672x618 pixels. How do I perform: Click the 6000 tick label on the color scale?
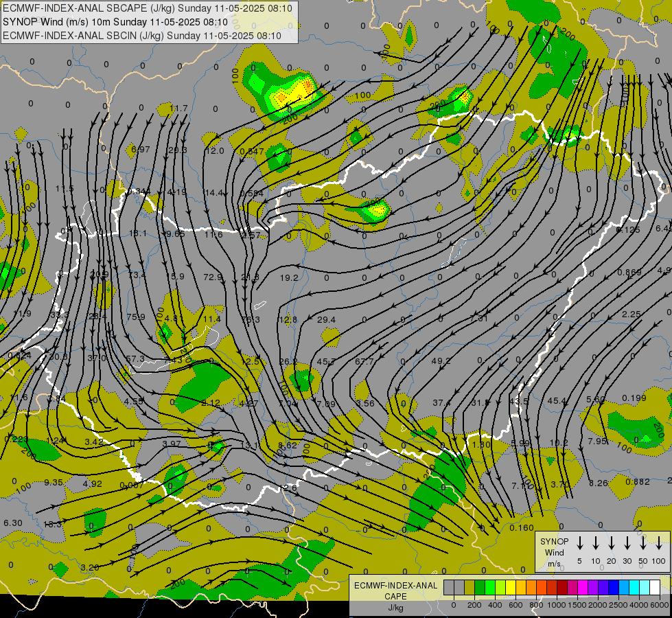coord(660,605)
